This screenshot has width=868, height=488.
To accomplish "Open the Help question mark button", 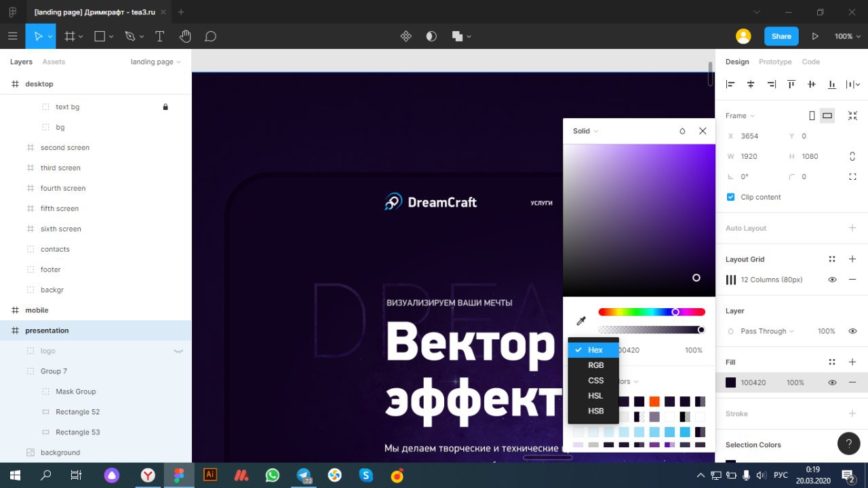I will tap(849, 443).
